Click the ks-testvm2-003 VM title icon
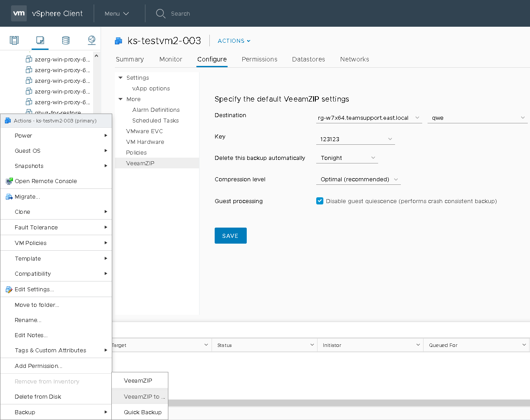Screen dimensions: 530x420 [x=118, y=41]
